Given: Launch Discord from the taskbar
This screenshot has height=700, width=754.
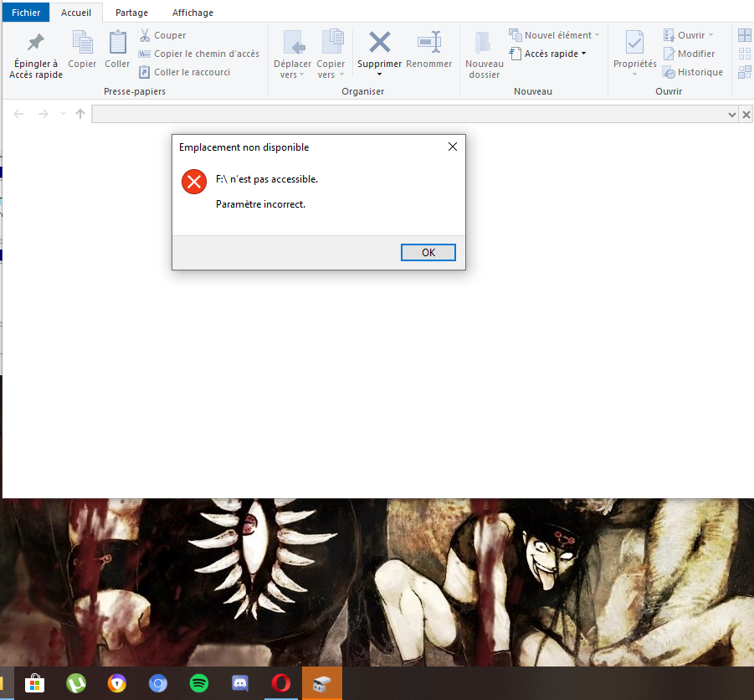Looking at the screenshot, I should click(x=240, y=683).
